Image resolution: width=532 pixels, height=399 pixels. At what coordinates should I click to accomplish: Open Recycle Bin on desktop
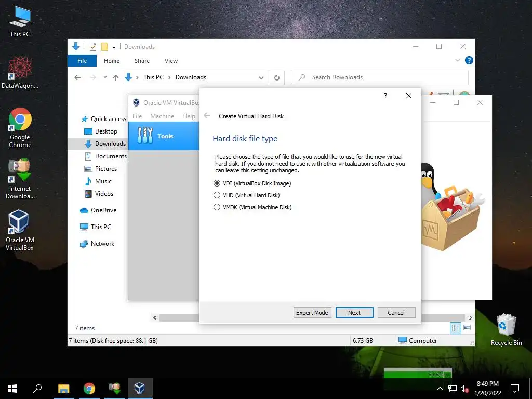click(506, 330)
